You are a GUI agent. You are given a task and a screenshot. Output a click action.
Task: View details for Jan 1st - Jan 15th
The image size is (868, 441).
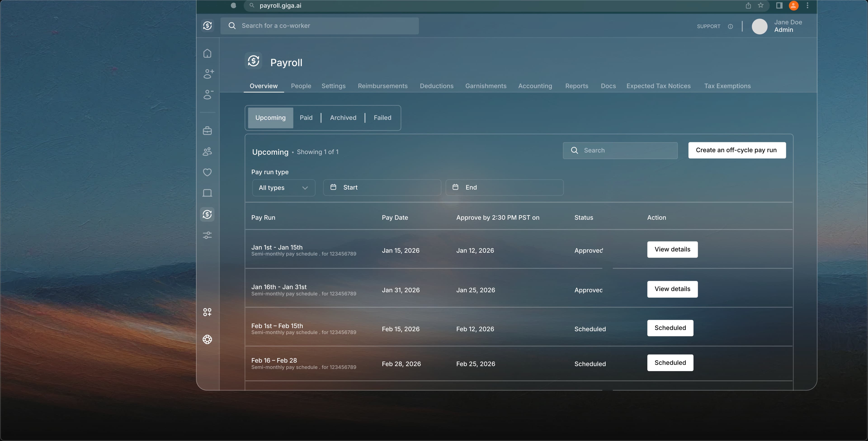coord(672,249)
